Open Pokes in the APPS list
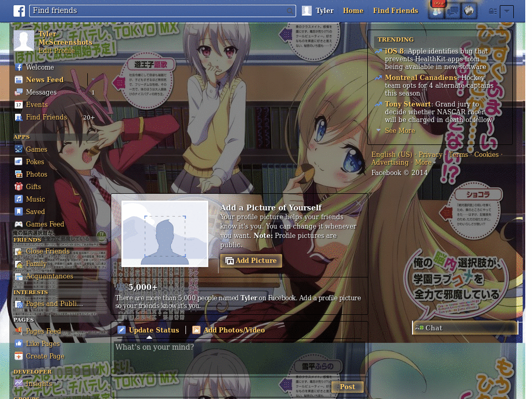 click(35, 162)
